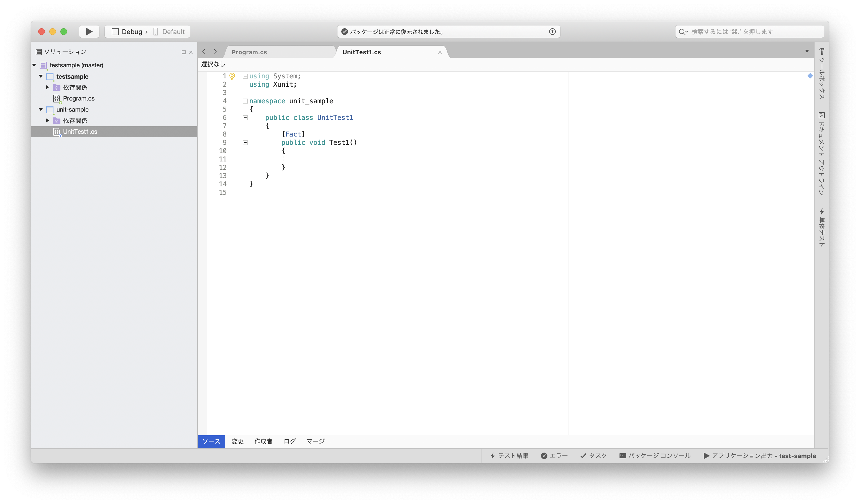
Task: Click the Run (play) button
Action: (x=89, y=32)
